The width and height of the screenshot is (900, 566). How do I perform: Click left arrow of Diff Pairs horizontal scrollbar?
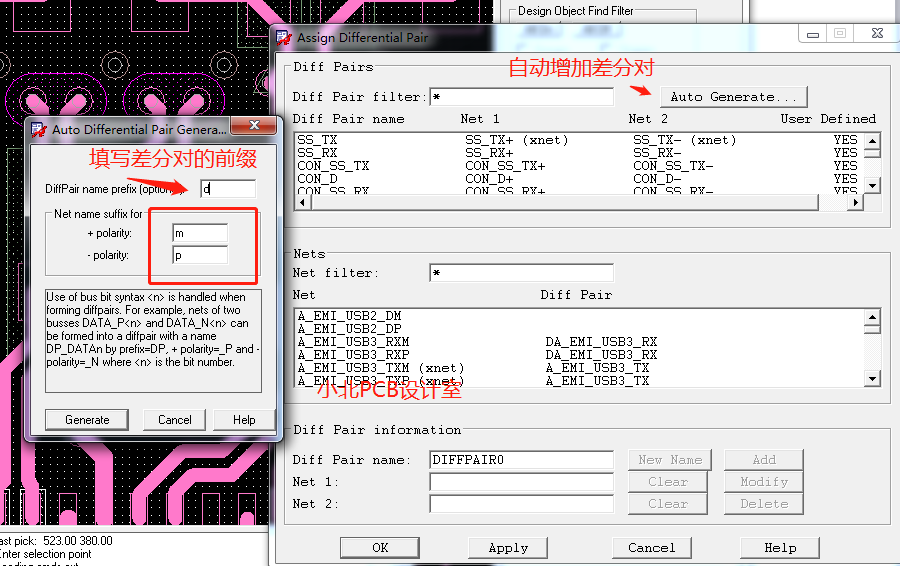click(x=303, y=202)
